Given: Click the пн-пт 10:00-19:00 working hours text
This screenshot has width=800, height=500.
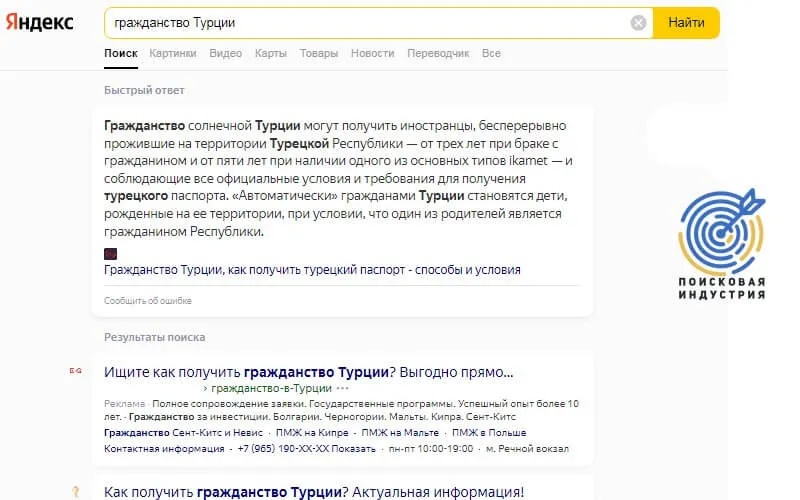Looking at the screenshot, I should 431,449.
